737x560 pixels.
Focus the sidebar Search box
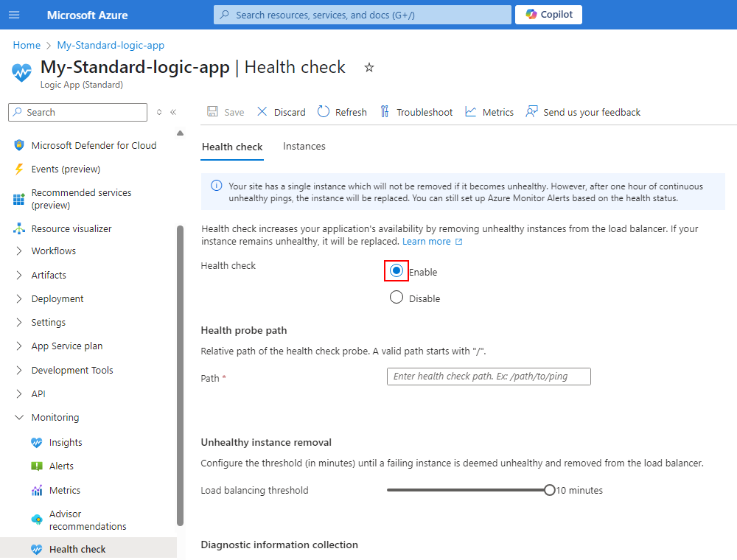coord(77,112)
